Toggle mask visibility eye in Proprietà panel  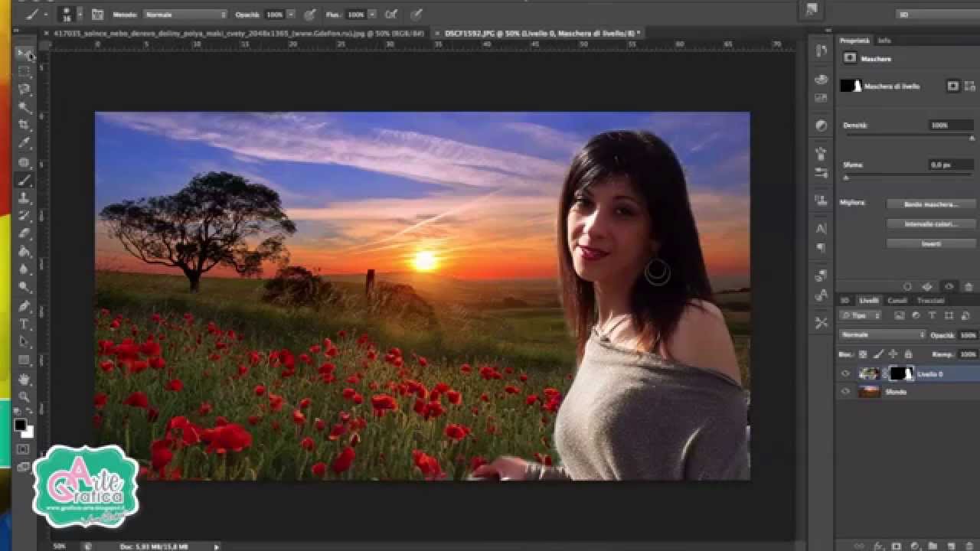949,287
